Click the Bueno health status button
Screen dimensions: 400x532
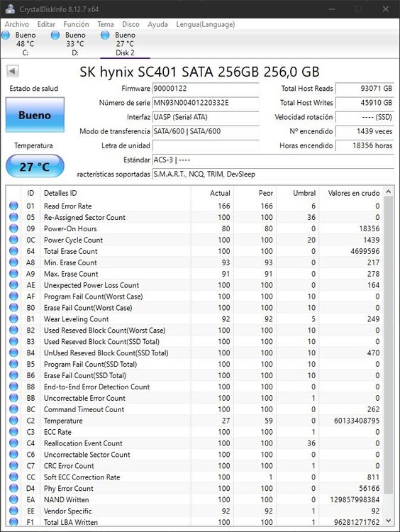pyautogui.click(x=35, y=115)
